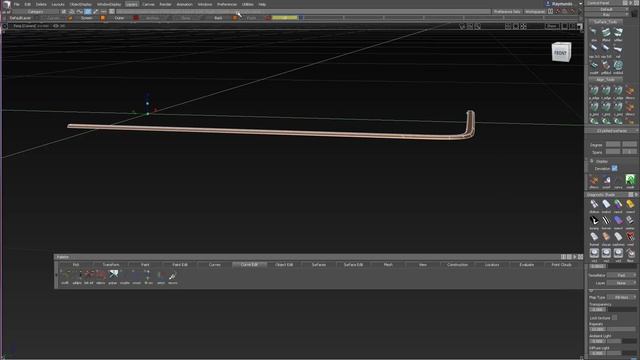Screen dimensions: 640x360
Task: Switch to the Transform palette tab
Action: [111, 264]
